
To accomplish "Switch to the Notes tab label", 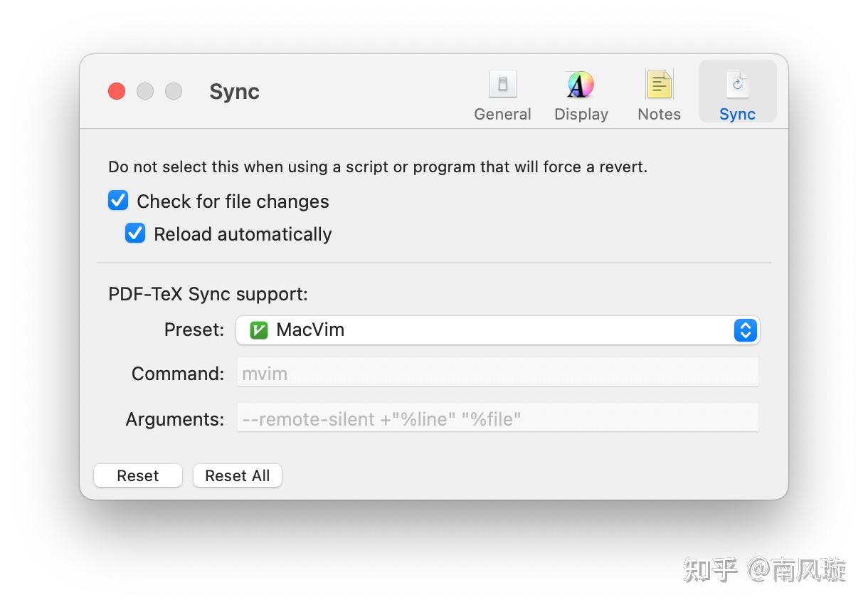I will coord(659,114).
